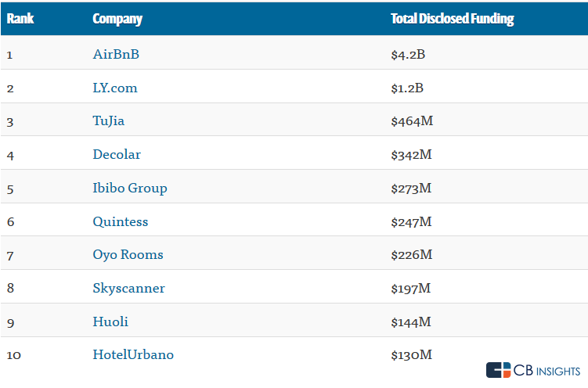The image size is (588, 388).
Task: Open the Skyscanner company link
Action: pyautogui.click(x=128, y=288)
